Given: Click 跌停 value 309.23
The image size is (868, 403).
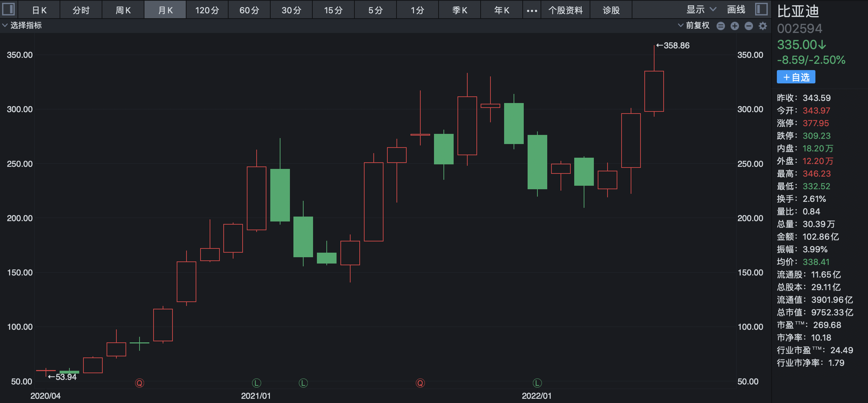Looking at the screenshot, I should coord(817,136).
